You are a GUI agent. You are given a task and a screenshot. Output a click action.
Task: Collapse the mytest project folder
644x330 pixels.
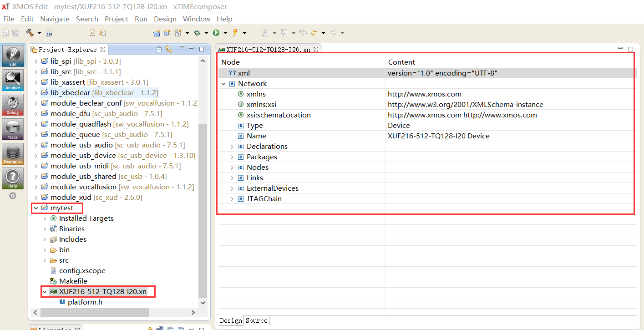coord(35,208)
